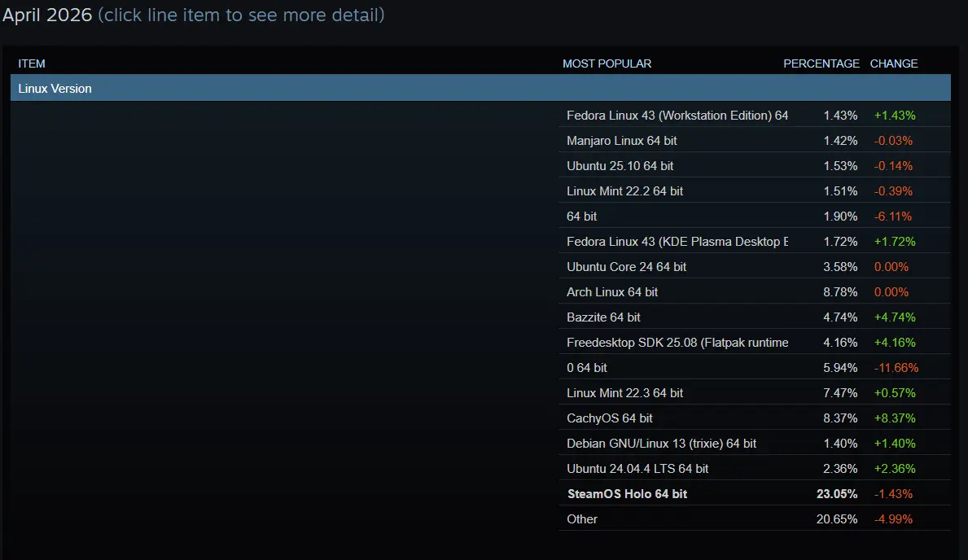Select the Linux Mint 22.3 64 bit row
968x560 pixels.
755,392
